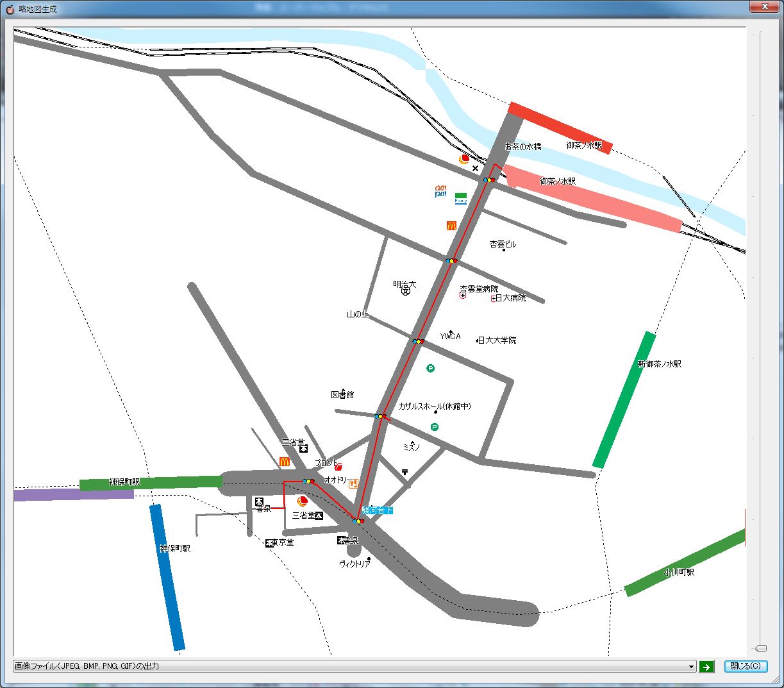Click the red-yellow burger icon above lower 三省堂
Image resolution: width=784 pixels, height=688 pixels.
(303, 501)
